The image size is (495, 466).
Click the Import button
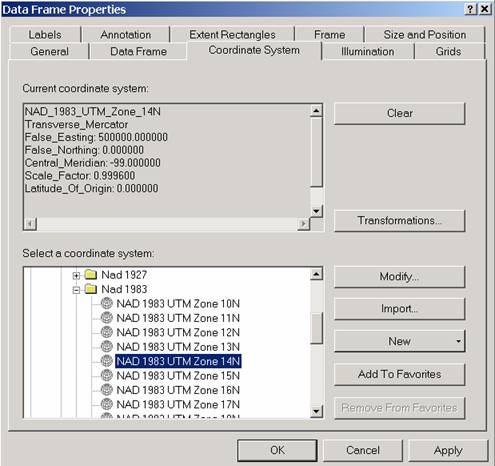[x=399, y=309]
